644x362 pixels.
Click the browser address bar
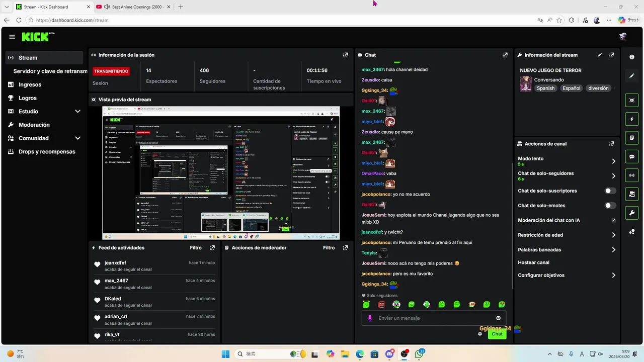282,20
